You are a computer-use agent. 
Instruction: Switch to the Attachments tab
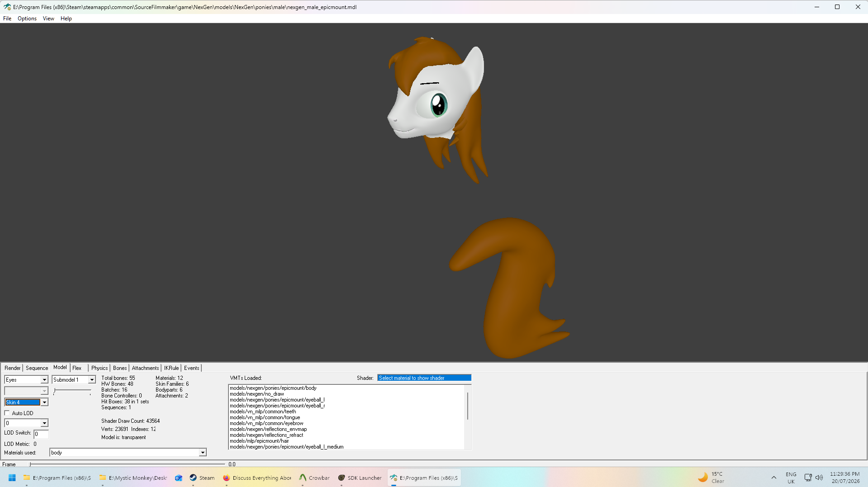pos(145,368)
